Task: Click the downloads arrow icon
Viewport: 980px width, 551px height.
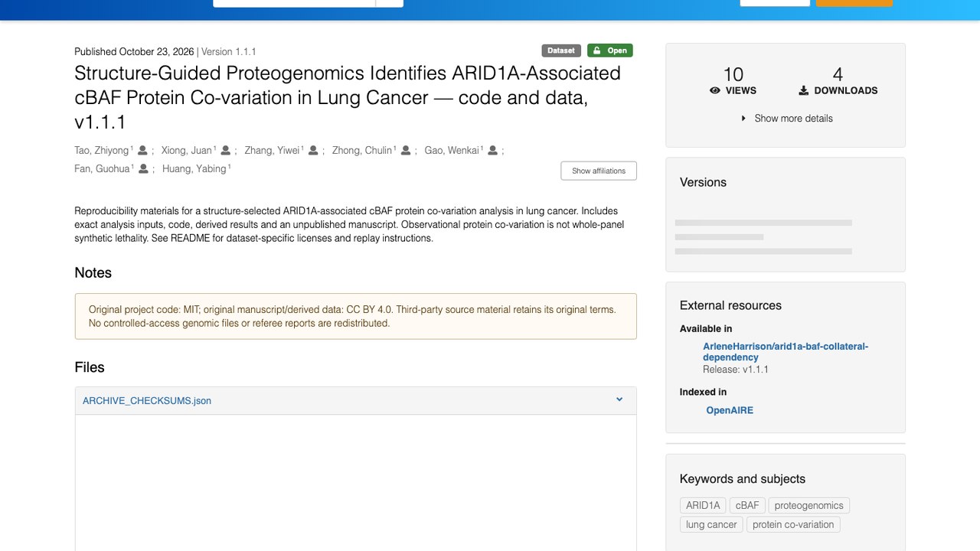Action: 803,90
